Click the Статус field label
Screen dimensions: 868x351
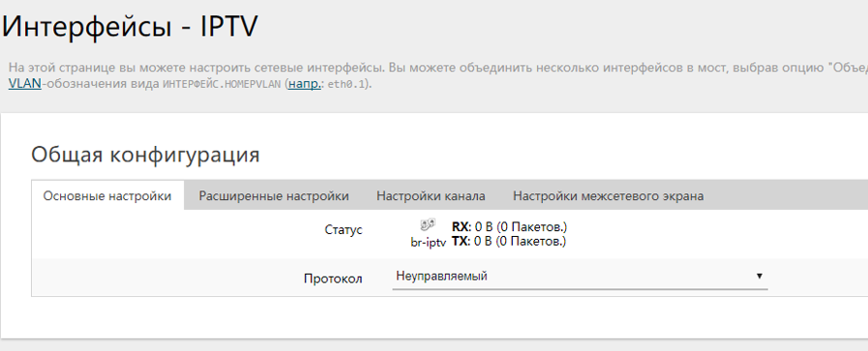point(344,229)
